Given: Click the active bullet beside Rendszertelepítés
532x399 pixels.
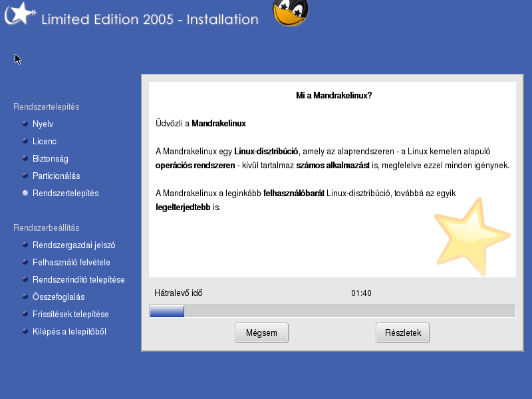Looking at the screenshot, I should click(x=25, y=193).
